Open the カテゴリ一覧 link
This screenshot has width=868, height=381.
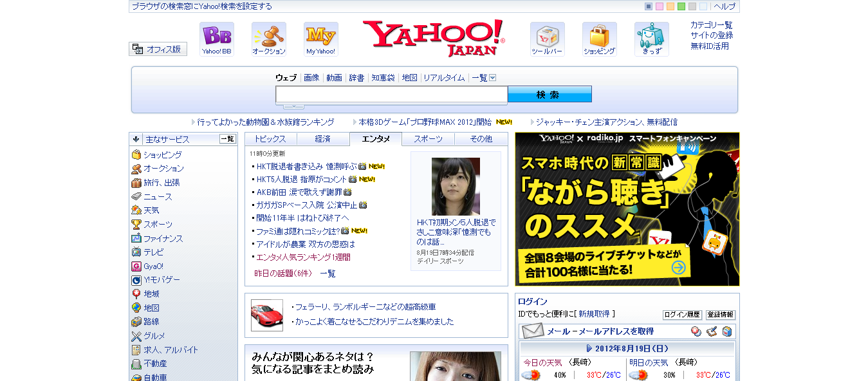click(x=712, y=25)
